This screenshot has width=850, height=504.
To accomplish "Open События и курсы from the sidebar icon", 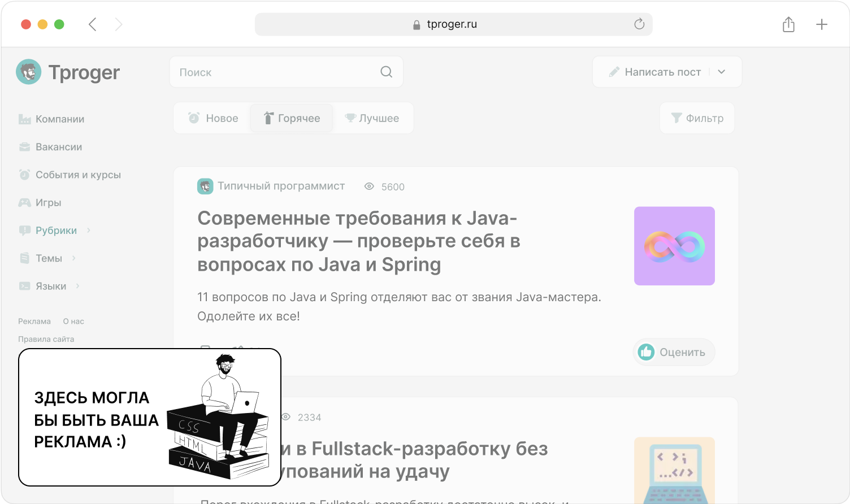I will [25, 174].
